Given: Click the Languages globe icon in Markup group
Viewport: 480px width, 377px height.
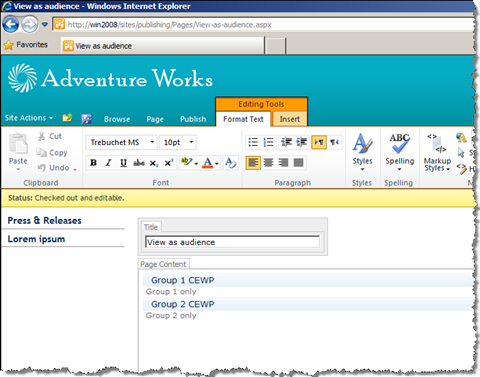Looking at the screenshot, I should pyautogui.click(x=461, y=137).
